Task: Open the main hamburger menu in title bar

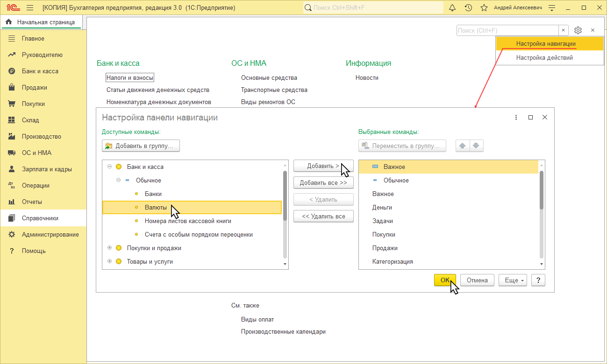Action: click(x=30, y=8)
